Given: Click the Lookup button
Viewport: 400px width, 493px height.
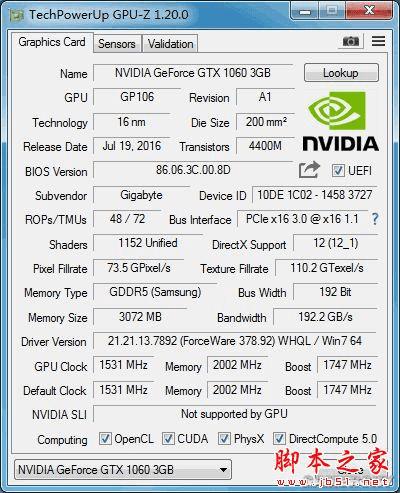Looking at the screenshot, I should click(x=341, y=73).
